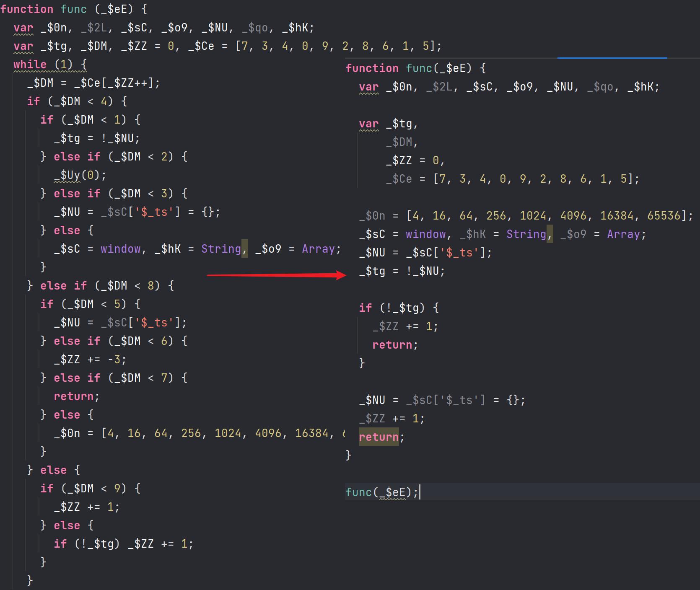
Task: Click the standalone '_$DM,' declaration in right pane
Action: (x=402, y=142)
